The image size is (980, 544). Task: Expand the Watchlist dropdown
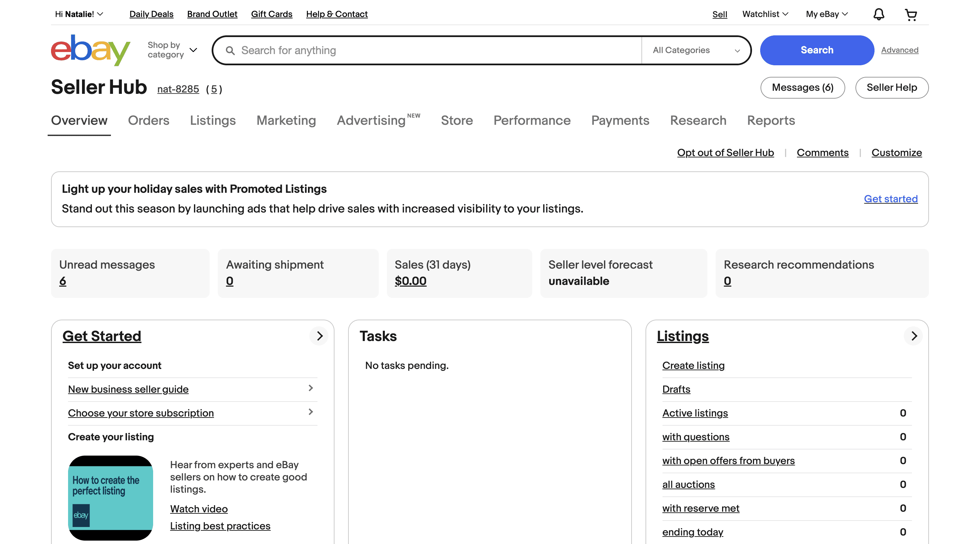click(x=765, y=14)
